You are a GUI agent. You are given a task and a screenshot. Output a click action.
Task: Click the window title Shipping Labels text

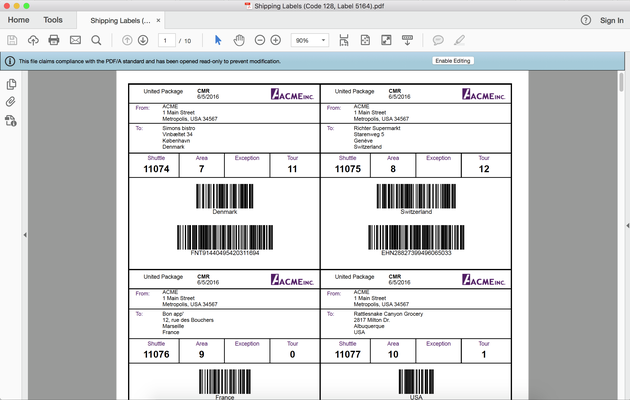319,6
